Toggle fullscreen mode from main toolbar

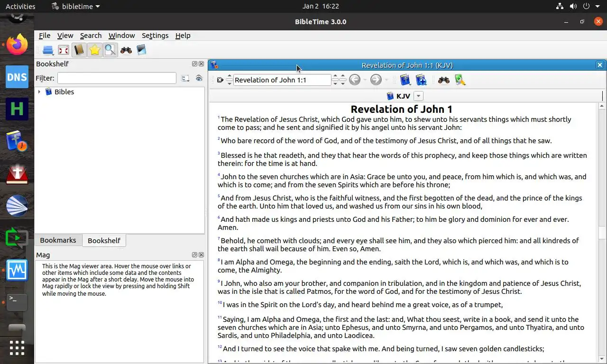coord(64,50)
